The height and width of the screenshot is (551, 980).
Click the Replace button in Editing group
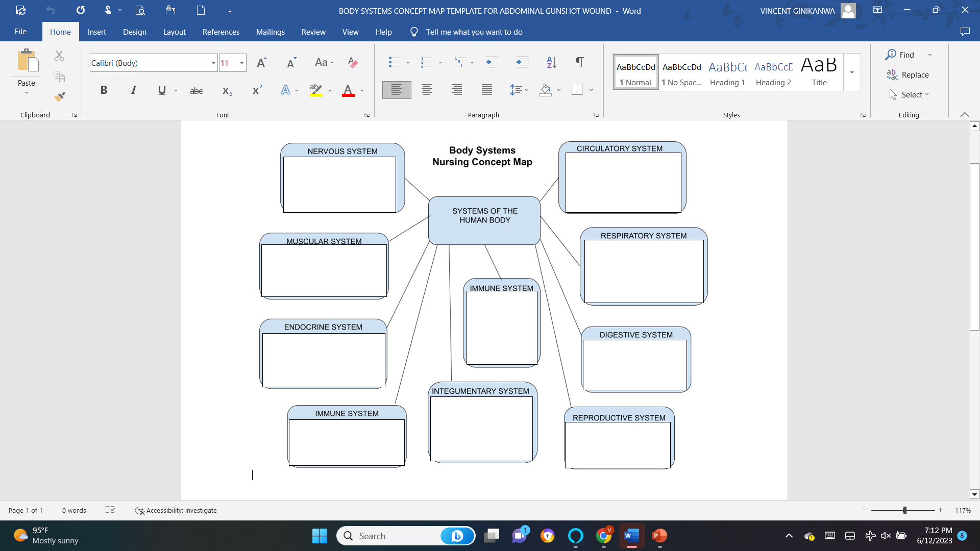(x=914, y=74)
